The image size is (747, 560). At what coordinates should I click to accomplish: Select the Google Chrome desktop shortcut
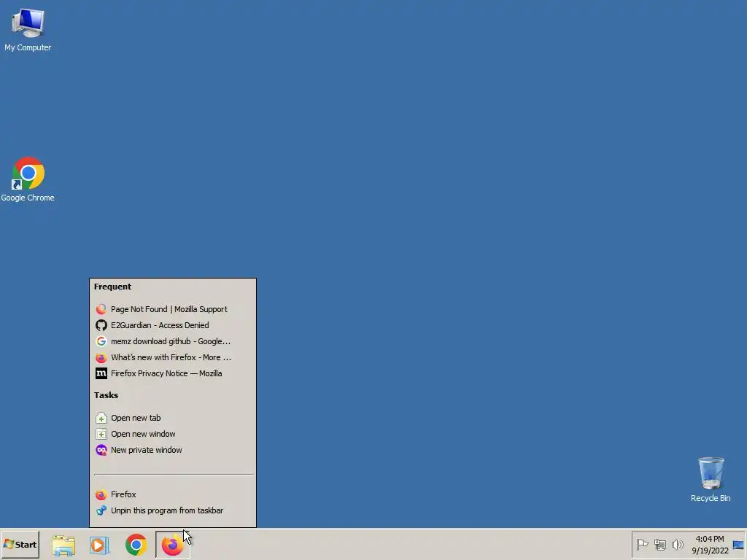click(28, 179)
